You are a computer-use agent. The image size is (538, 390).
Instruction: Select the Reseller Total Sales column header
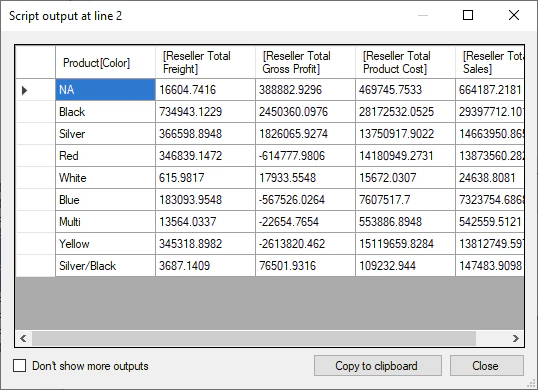490,62
